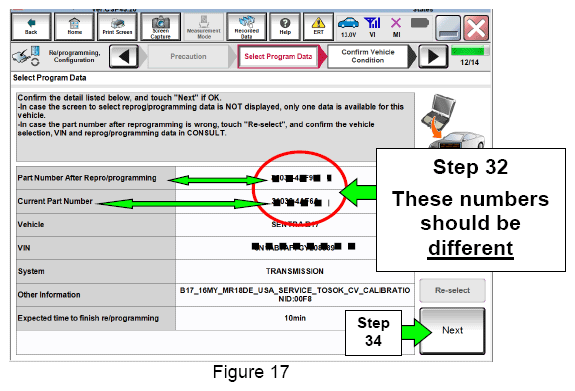Click the VIN row label

pos(24,248)
